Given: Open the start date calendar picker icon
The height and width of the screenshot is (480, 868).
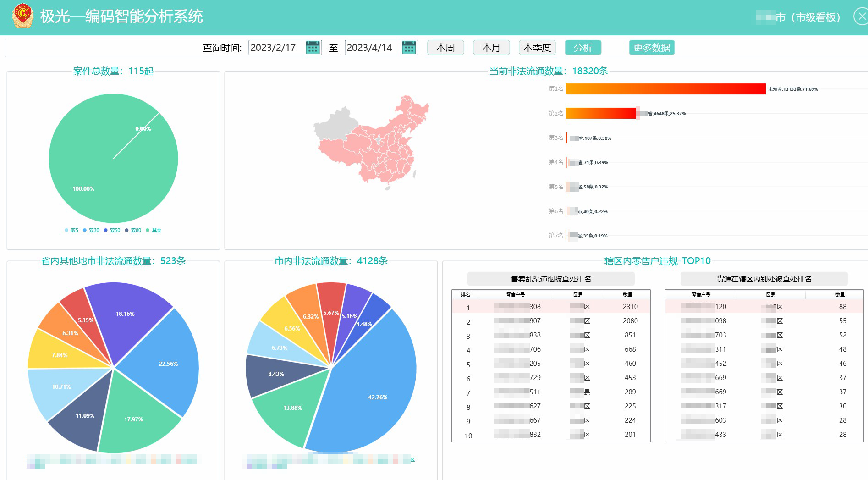Looking at the screenshot, I should tap(313, 47).
